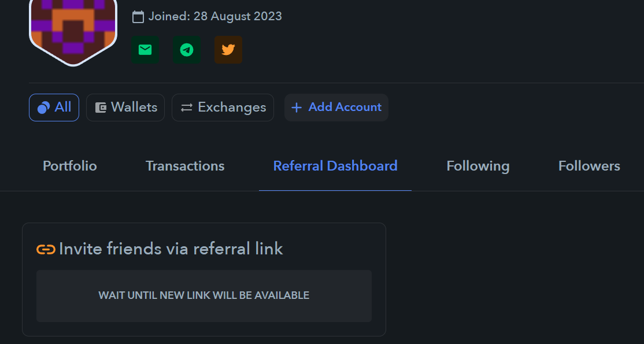Switch to the Portfolio tab
This screenshot has width=644, height=344.
70,166
